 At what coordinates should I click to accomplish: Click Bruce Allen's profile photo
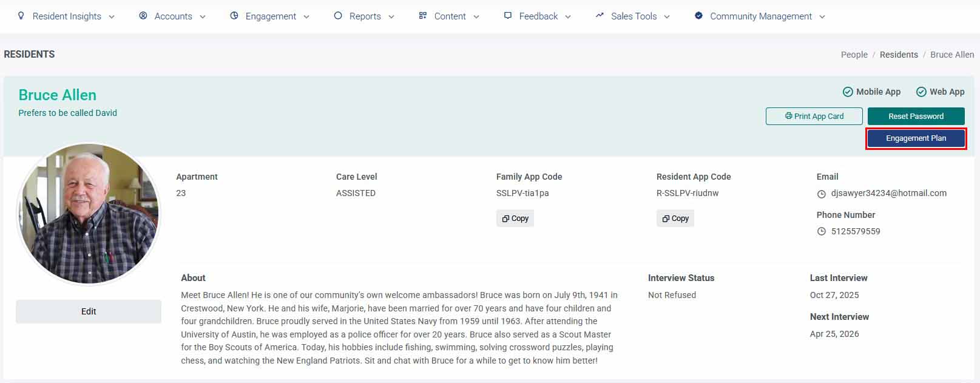89,214
